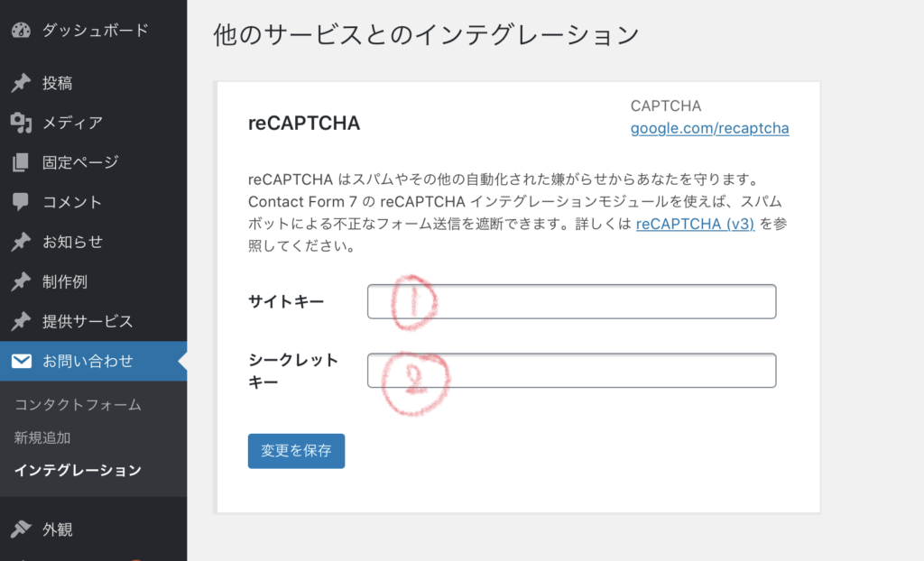Click the 変更を保存 button

tap(296, 451)
